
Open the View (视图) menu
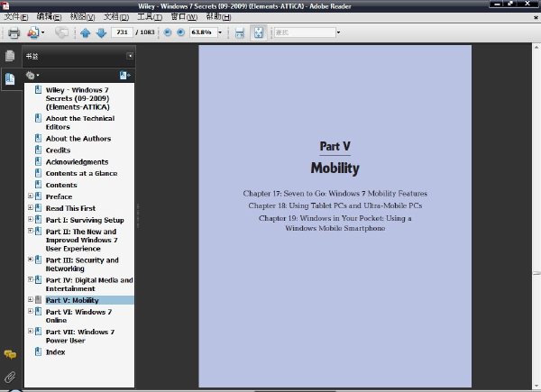(82, 17)
